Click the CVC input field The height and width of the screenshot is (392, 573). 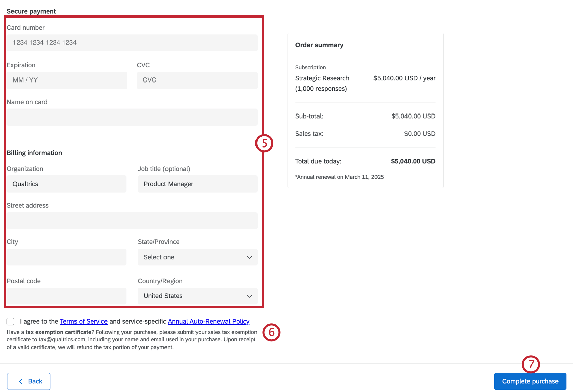point(197,80)
